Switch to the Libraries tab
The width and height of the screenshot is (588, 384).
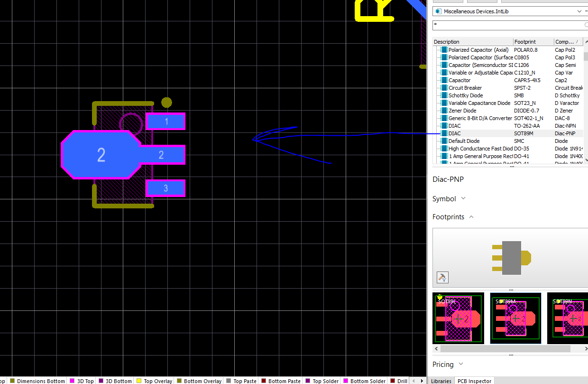pos(441,381)
